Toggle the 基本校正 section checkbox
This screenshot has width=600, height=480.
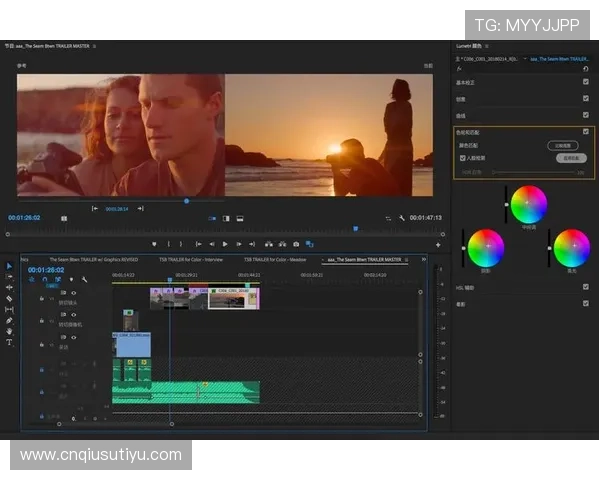coord(585,83)
